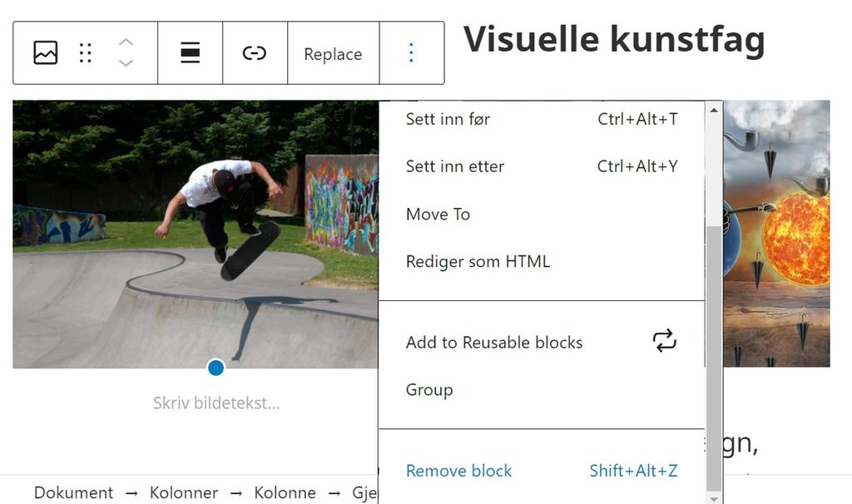Open Dokument in the breadcrumb bar
Image resolution: width=852 pixels, height=504 pixels.
(73, 492)
